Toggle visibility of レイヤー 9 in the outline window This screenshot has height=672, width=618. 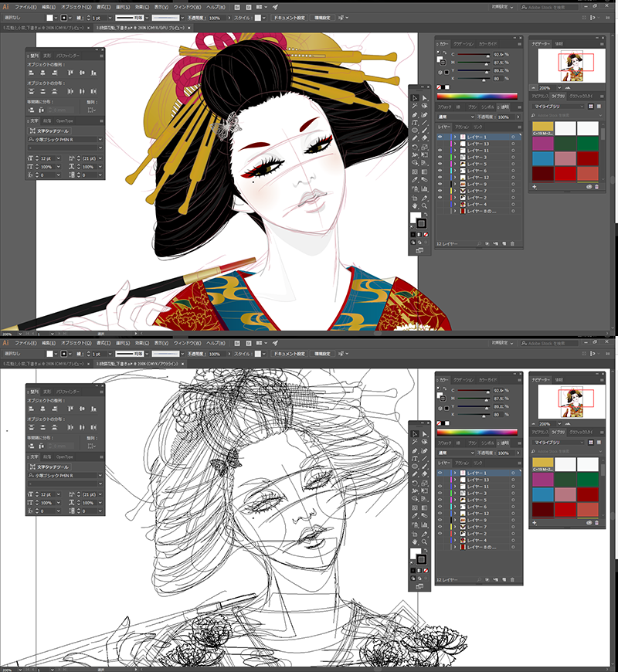pyautogui.click(x=440, y=521)
